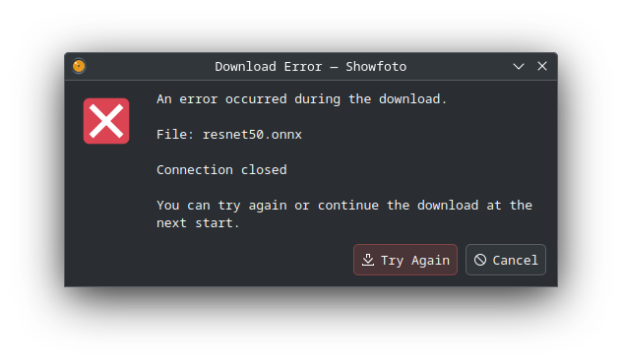Image resolution: width=623 pixels, height=364 pixels.
Task: Click the red error X icon
Action: 106,121
